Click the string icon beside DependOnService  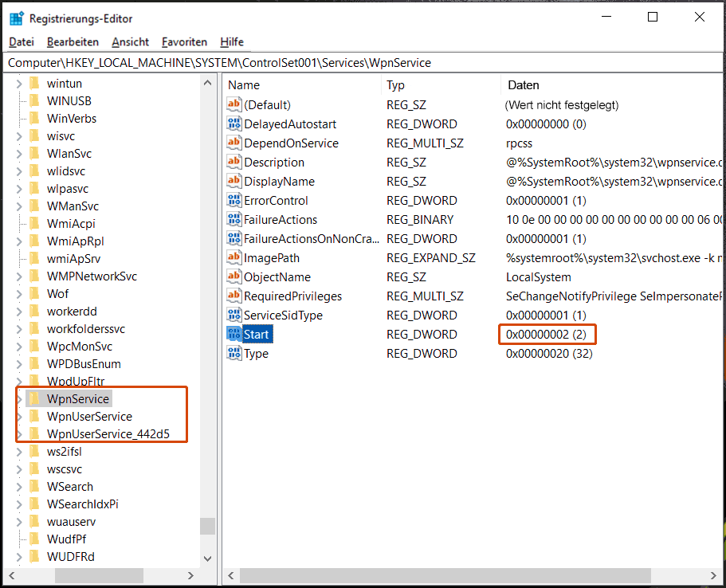(233, 143)
